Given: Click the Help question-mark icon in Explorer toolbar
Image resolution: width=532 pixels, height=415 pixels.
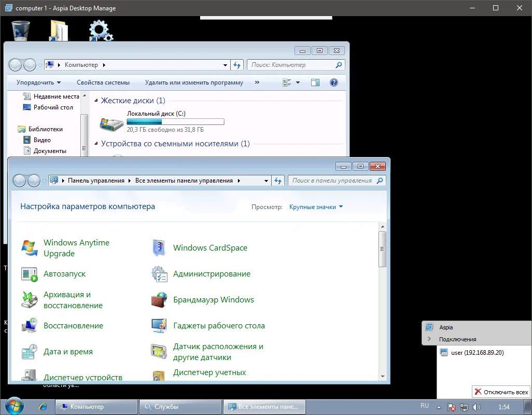Looking at the screenshot, I should tap(334, 82).
